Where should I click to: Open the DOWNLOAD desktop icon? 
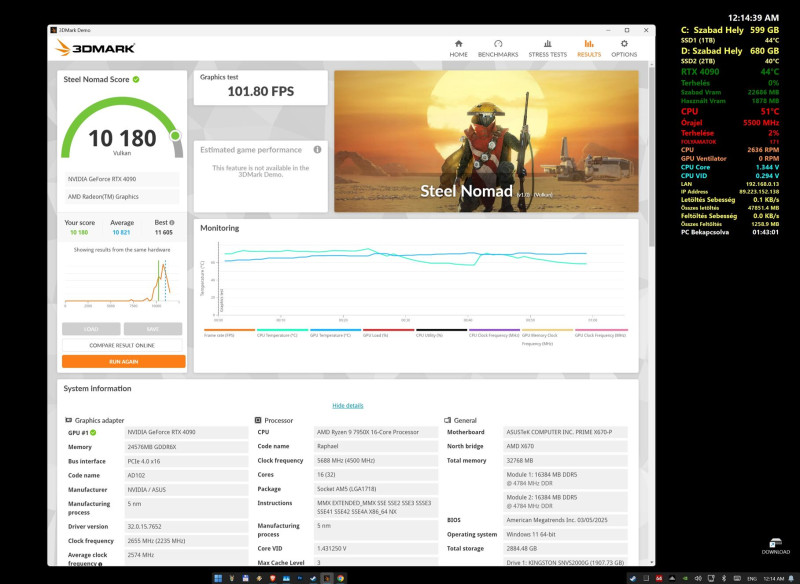776,546
